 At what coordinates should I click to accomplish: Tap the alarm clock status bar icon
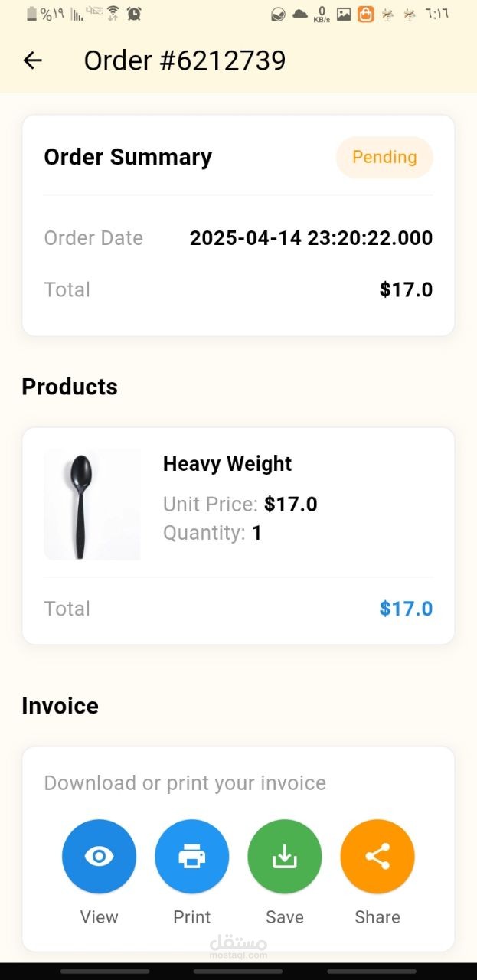134,14
